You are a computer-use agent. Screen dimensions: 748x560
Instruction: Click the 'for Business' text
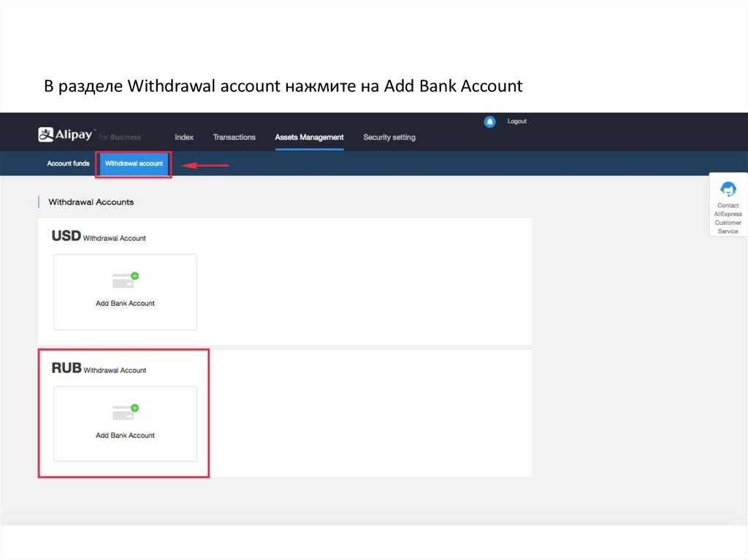(x=120, y=137)
